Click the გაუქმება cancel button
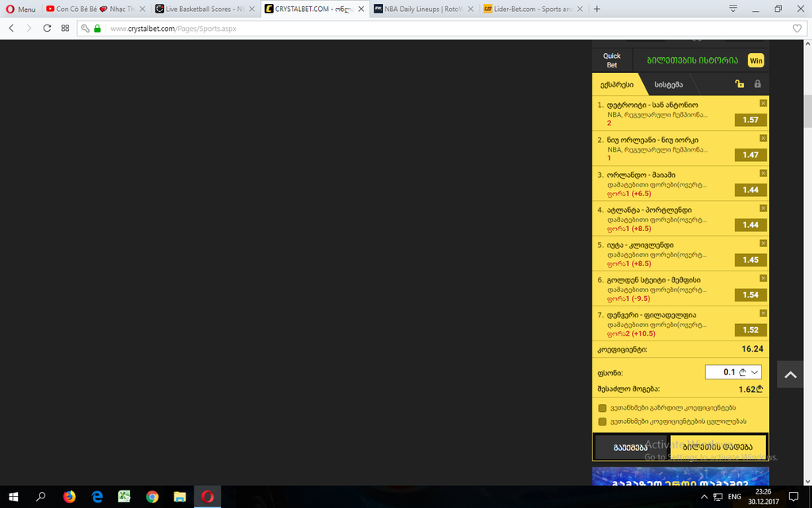 coord(630,447)
